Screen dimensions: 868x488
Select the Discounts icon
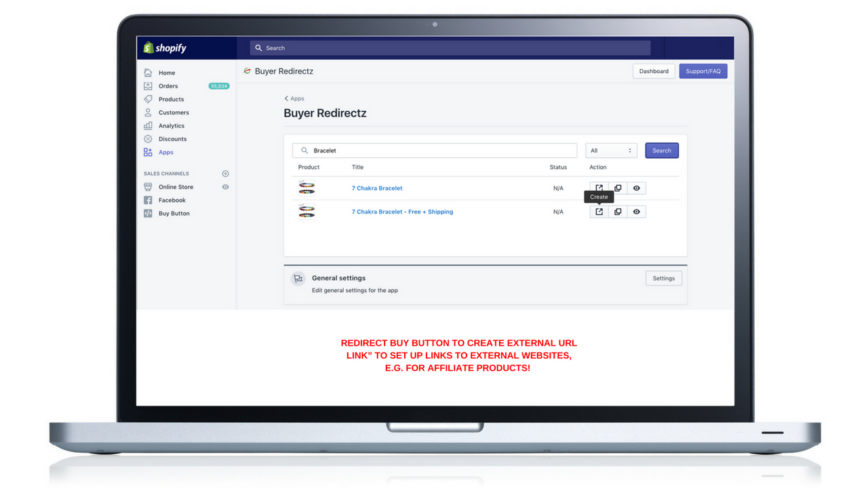point(149,139)
